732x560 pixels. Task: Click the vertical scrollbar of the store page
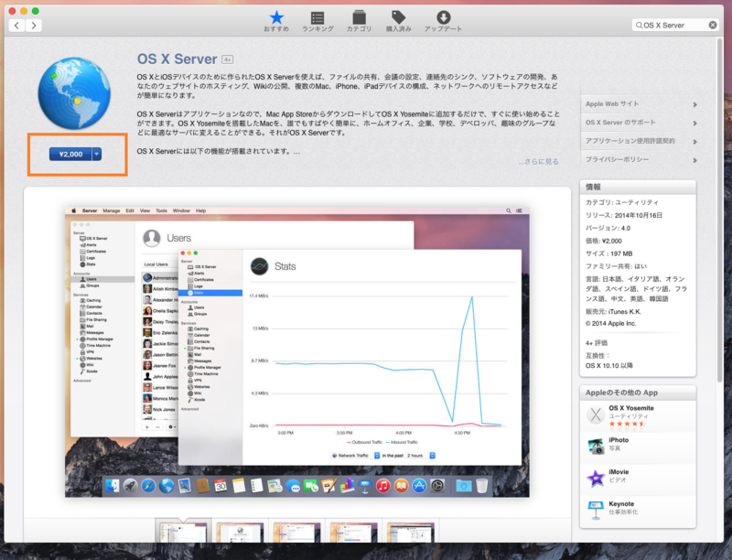(719, 210)
